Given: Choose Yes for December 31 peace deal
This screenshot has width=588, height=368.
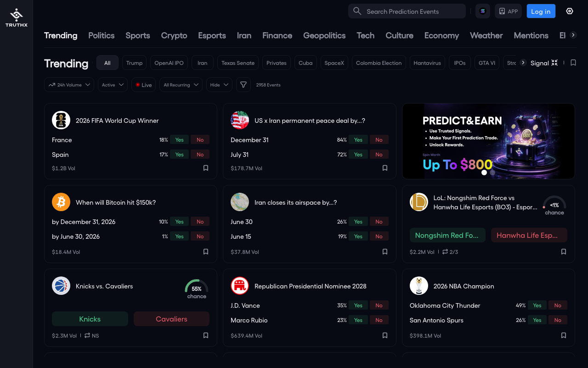Looking at the screenshot, I should point(358,140).
